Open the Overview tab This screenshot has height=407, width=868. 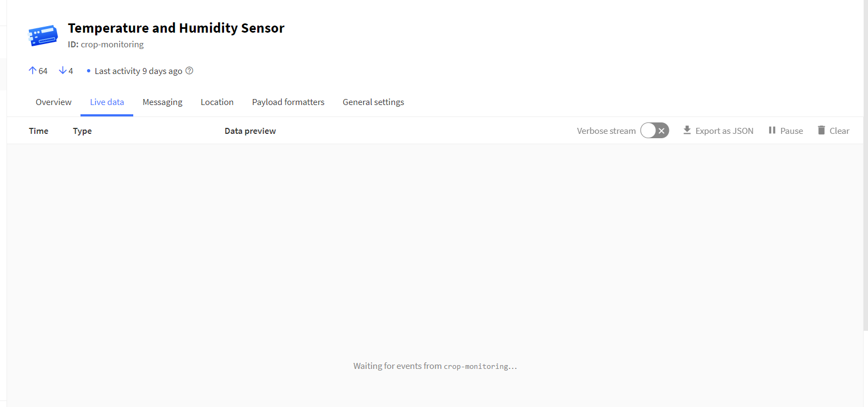53,102
